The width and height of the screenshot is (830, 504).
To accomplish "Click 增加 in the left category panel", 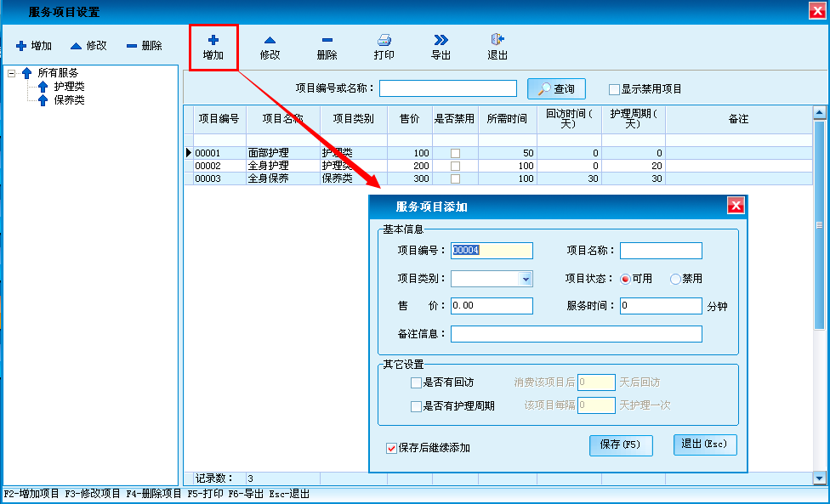I will coord(34,46).
